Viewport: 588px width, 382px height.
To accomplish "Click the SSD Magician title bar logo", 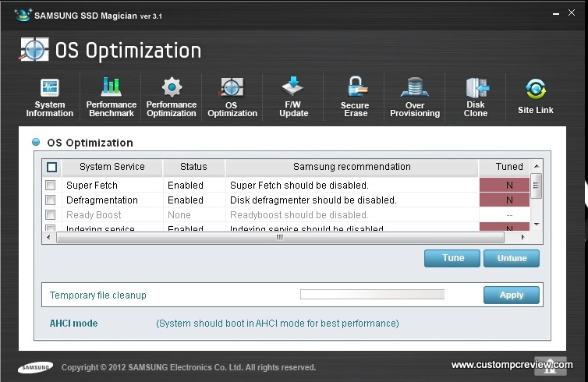I will (23, 15).
